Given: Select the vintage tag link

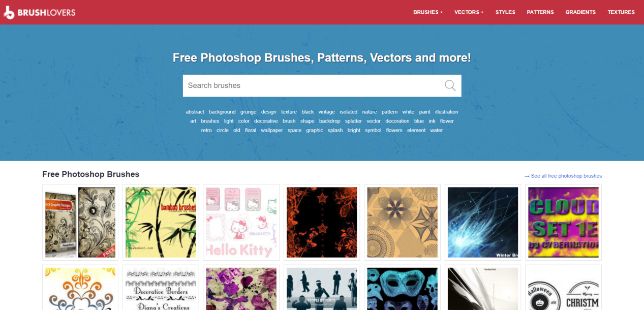Looking at the screenshot, I should coord(326,112).
